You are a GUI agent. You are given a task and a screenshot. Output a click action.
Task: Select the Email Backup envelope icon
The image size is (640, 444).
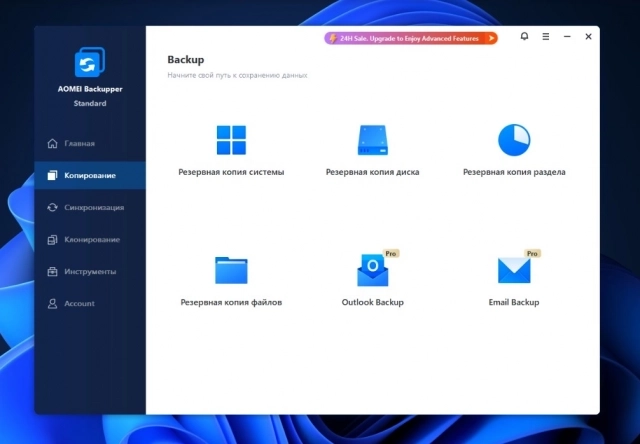click(x=514, y=270)
